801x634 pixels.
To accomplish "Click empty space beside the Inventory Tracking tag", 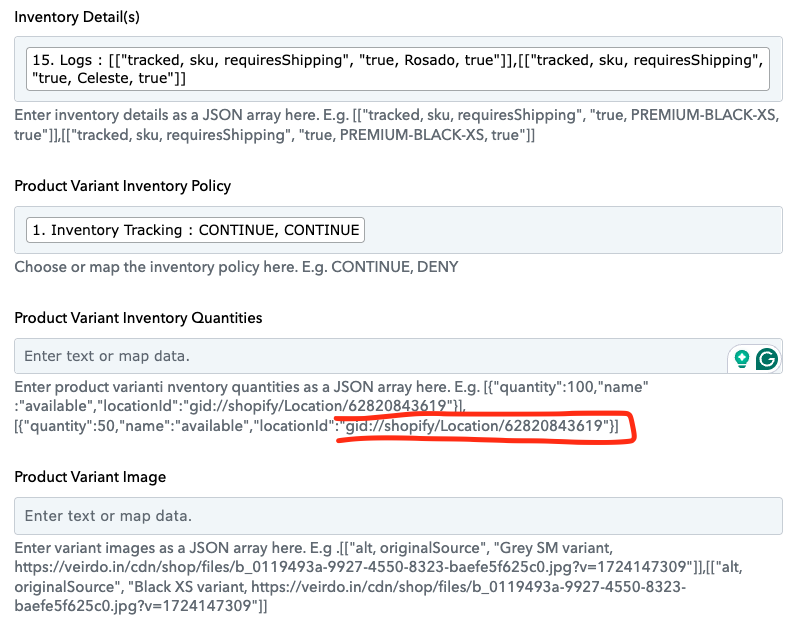I will click(572, 230).
